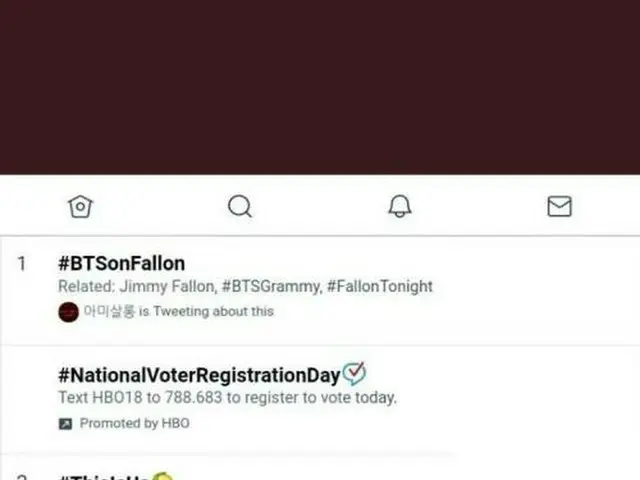This screenshot has height=480, width=640.
Task: Click the "Promoted by HBO" label
Action: (x=134, y=423)
